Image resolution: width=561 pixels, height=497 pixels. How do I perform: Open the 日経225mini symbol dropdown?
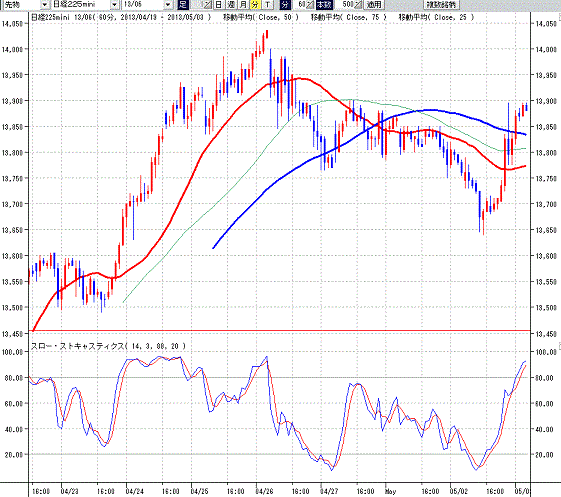(114, 5)
